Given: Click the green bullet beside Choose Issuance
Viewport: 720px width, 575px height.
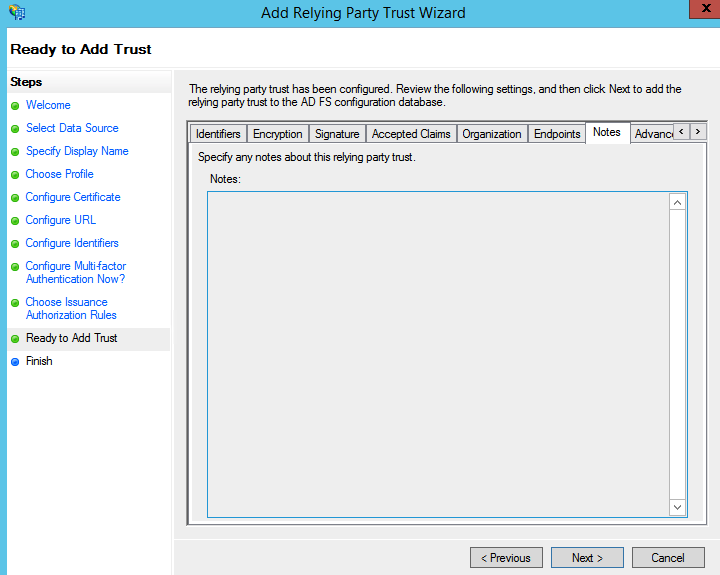Looking at the screenshot, I should tap(15, 303).
